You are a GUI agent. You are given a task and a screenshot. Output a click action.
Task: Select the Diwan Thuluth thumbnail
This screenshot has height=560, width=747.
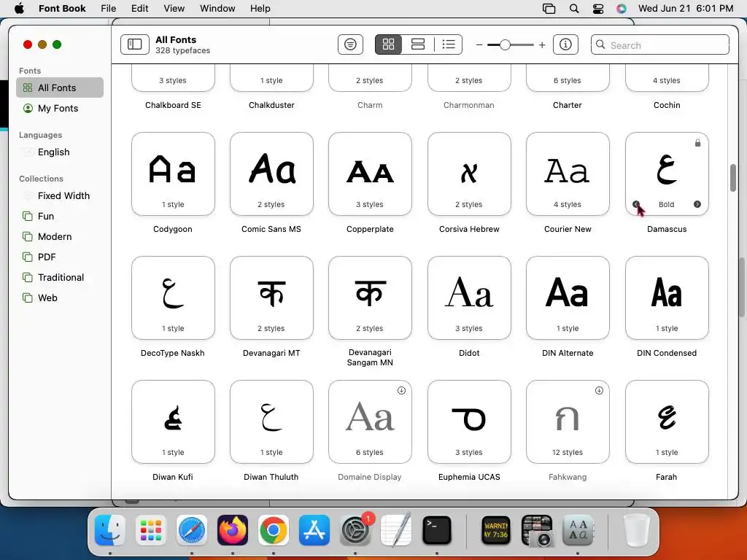tap(271, 421)
